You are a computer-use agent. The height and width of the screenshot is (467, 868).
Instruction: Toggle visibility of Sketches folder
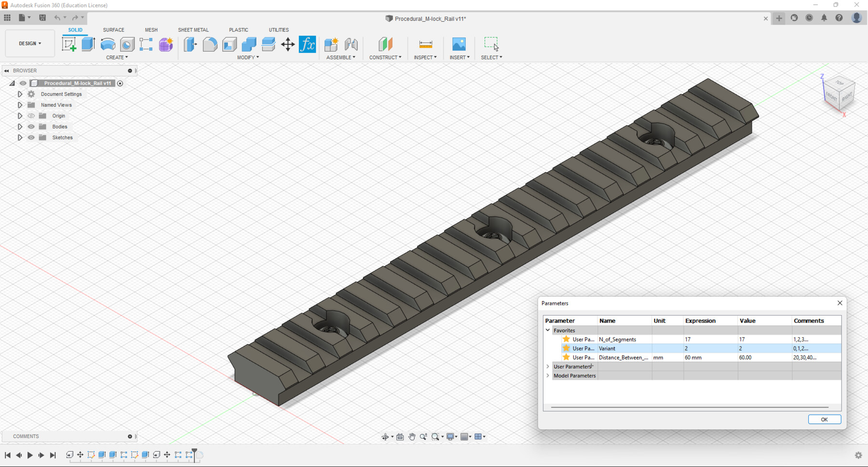click(x=31, y=137)
